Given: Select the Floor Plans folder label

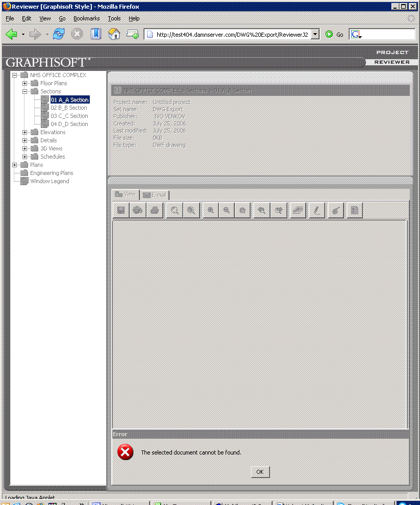Looking at the screenshot, I should pos(54,83).
